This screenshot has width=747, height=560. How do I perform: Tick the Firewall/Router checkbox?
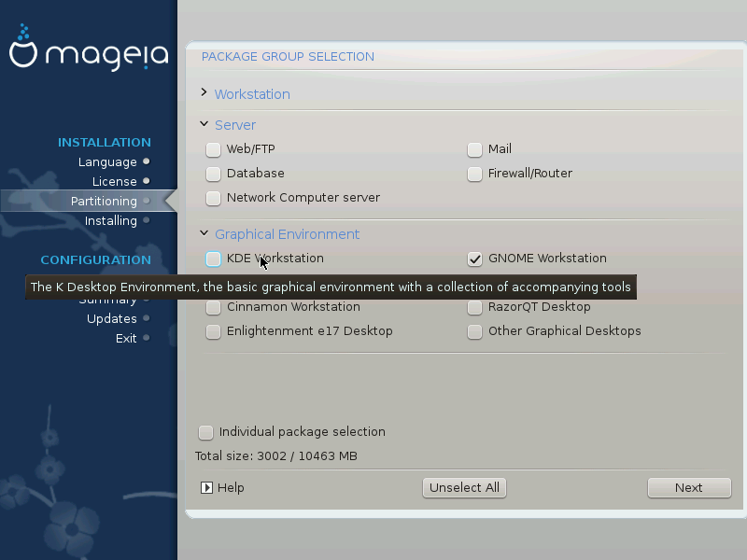[x=474, y=174]
